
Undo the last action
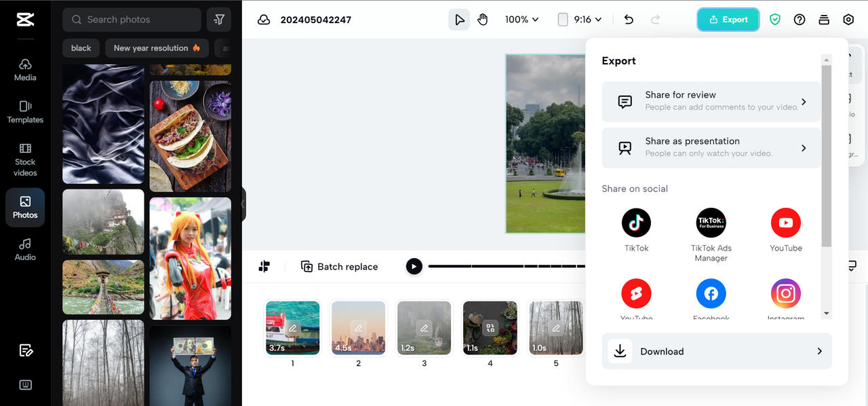coord(629,20)
